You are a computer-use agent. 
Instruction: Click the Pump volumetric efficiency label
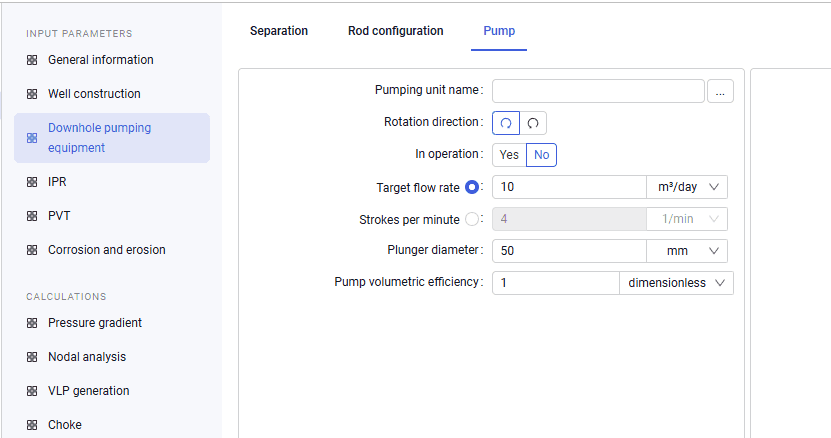(409, 282)
